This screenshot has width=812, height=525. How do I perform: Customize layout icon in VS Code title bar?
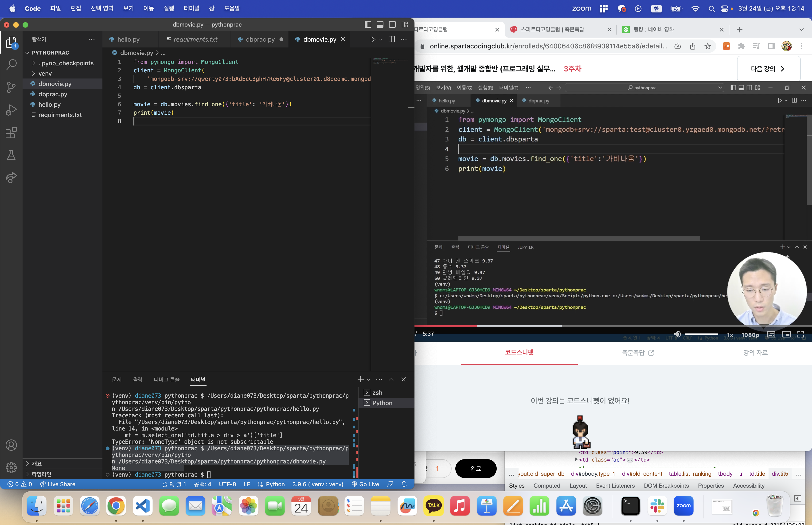[x=405, y=24]
